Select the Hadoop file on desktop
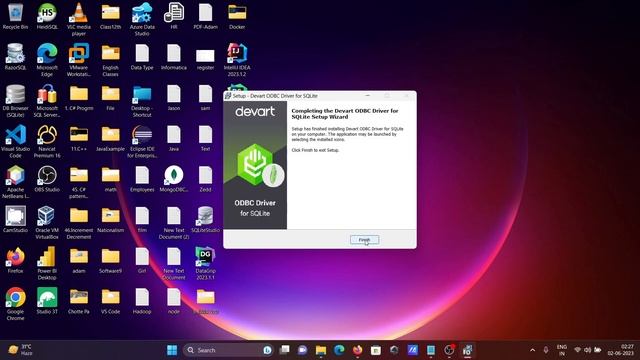 coord(142,300)
